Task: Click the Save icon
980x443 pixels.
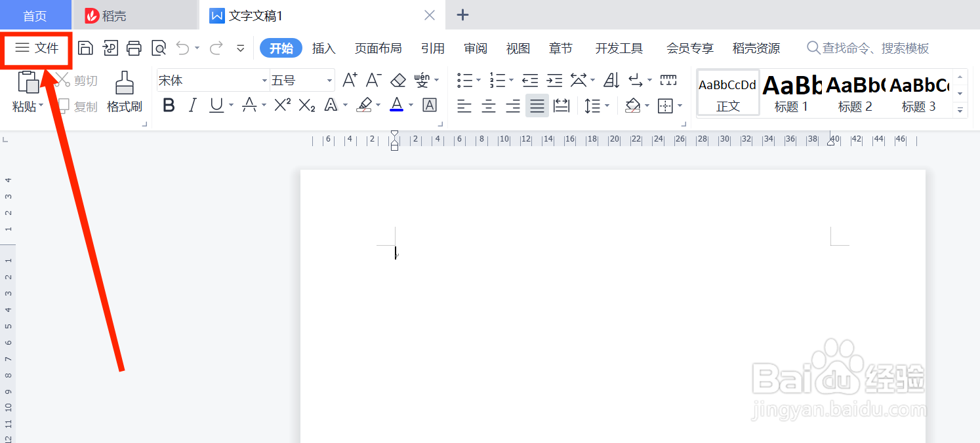Action: [85, 48]
